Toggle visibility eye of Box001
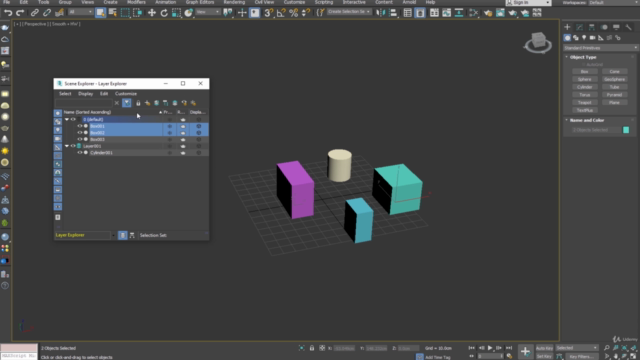Screen dimensions: 640x360 [x=80, y=126]
